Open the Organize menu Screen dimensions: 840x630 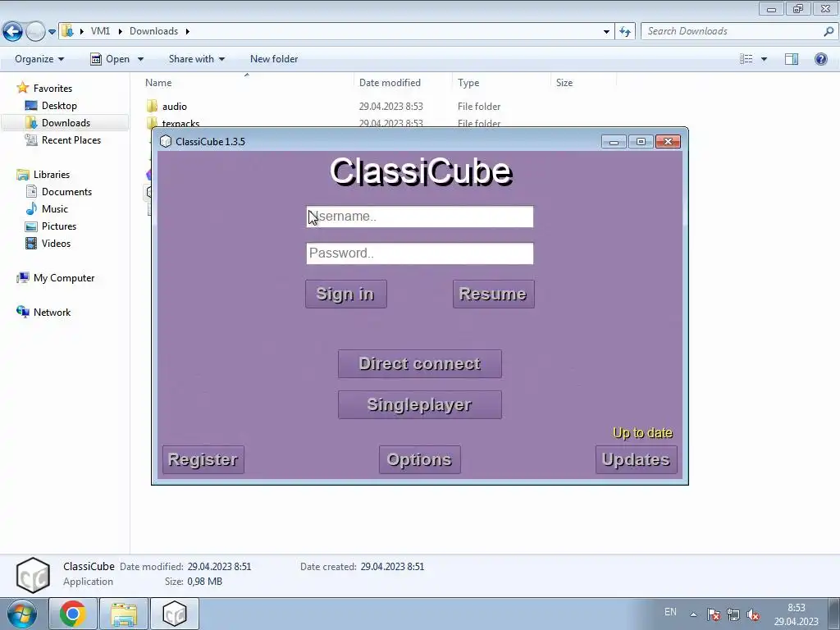39,59
